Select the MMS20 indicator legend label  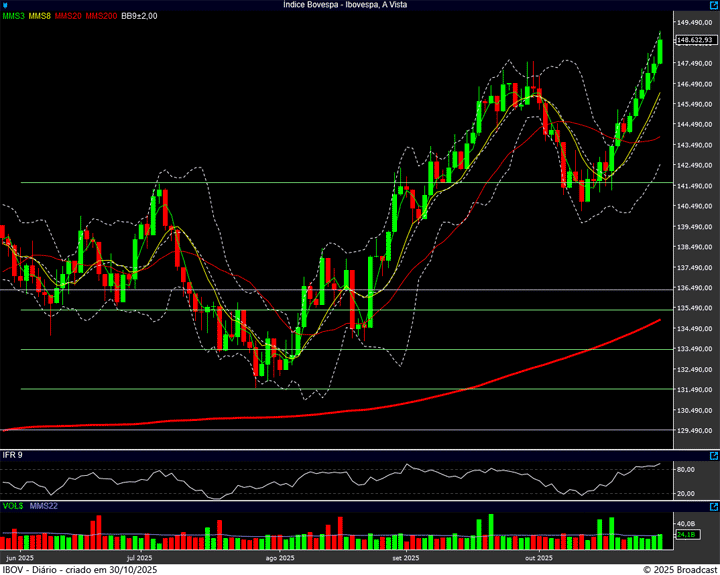(x=68, y=17)
